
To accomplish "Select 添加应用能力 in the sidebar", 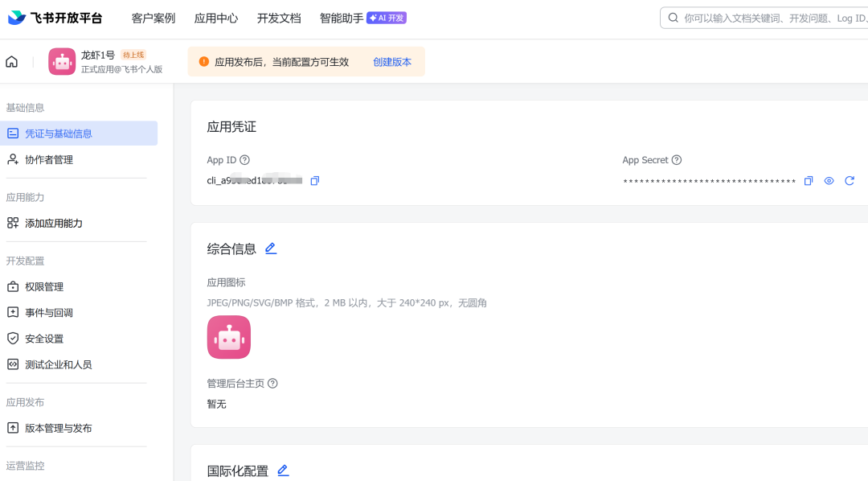I will tap(53, 224).
